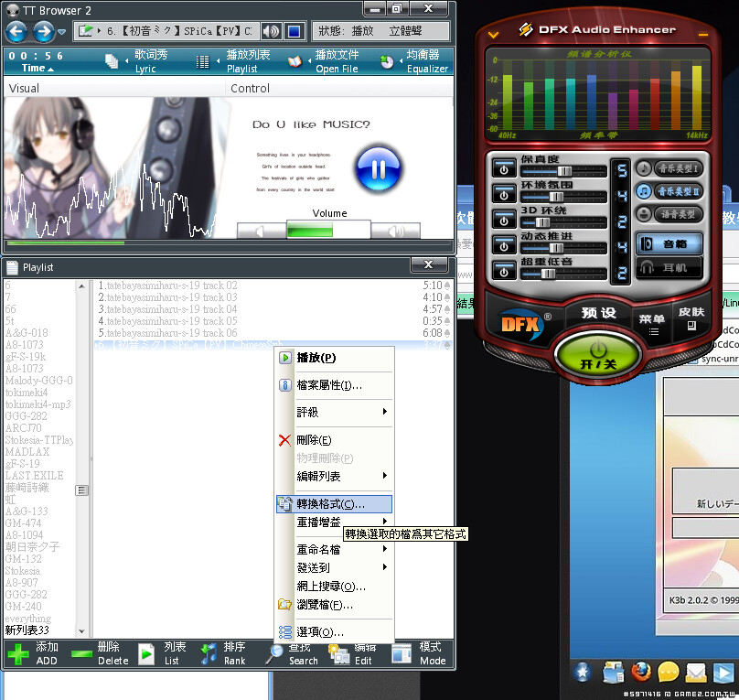Screen dimensions: 739x700
Task: Adjust the green Volume slider bar
Action: tap(310, 230)
